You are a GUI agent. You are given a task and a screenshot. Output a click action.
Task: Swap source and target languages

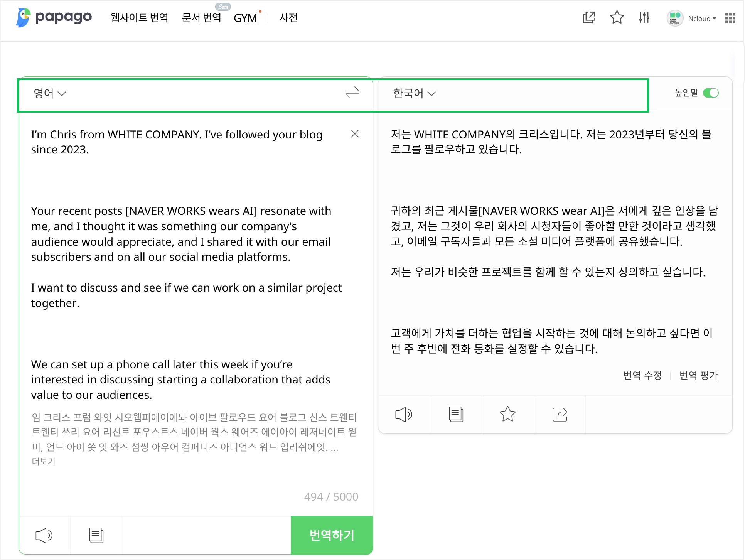point(352,93)
